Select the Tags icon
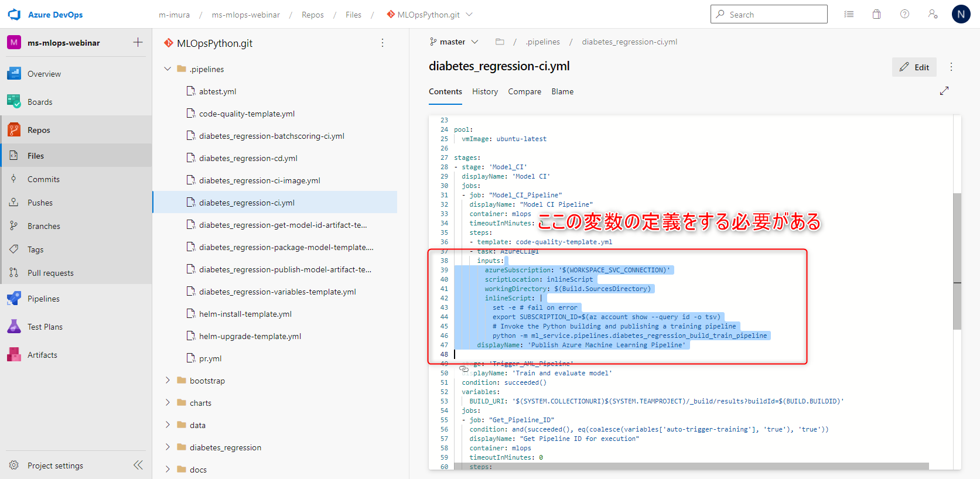The width and height of the screenshot is (980, 479). (x=13, y=249)
